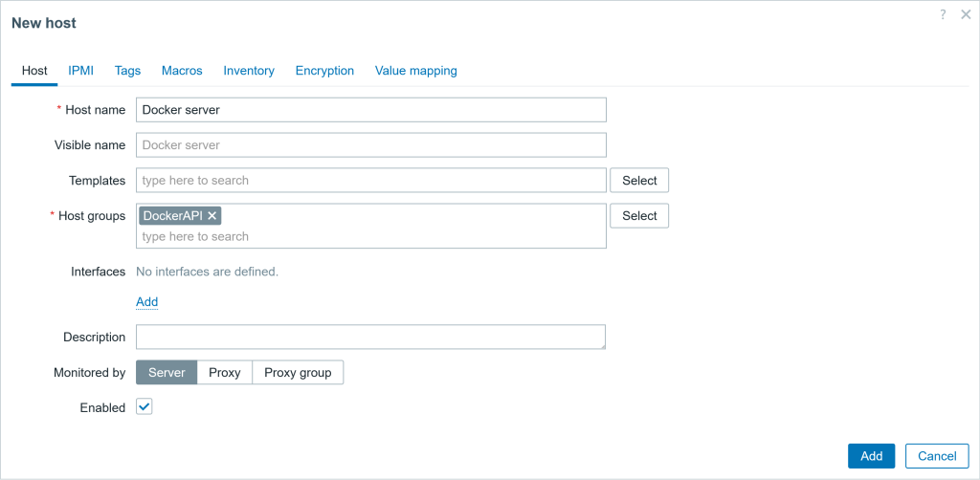Cancel the new host form
Viewport: 980px width, 480px height.
937,456
